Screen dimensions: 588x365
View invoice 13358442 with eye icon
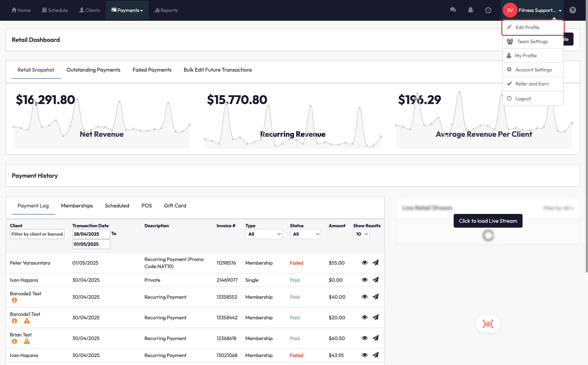coord(364,317)
